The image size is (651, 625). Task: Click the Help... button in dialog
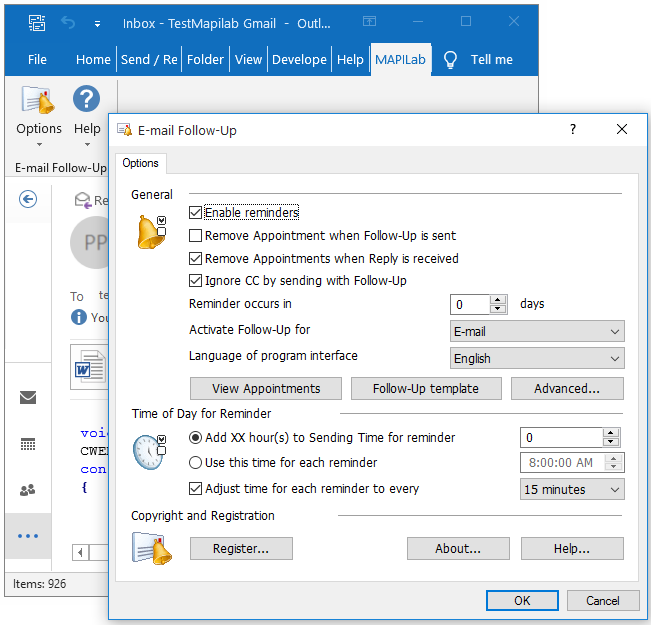(572, 549)
